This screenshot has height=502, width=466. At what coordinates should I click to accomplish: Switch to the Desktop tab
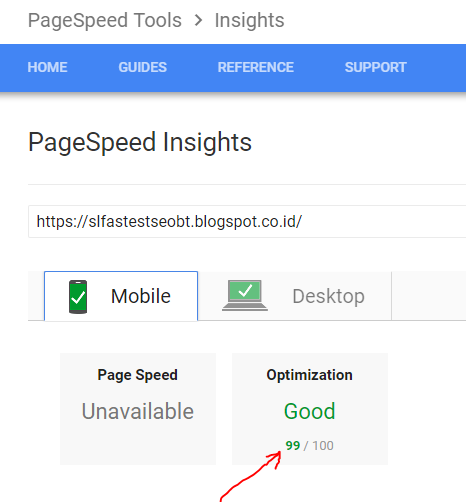295,296
